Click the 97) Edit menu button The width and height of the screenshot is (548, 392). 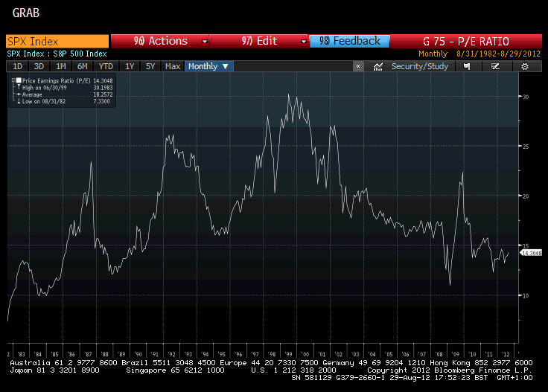258,41
